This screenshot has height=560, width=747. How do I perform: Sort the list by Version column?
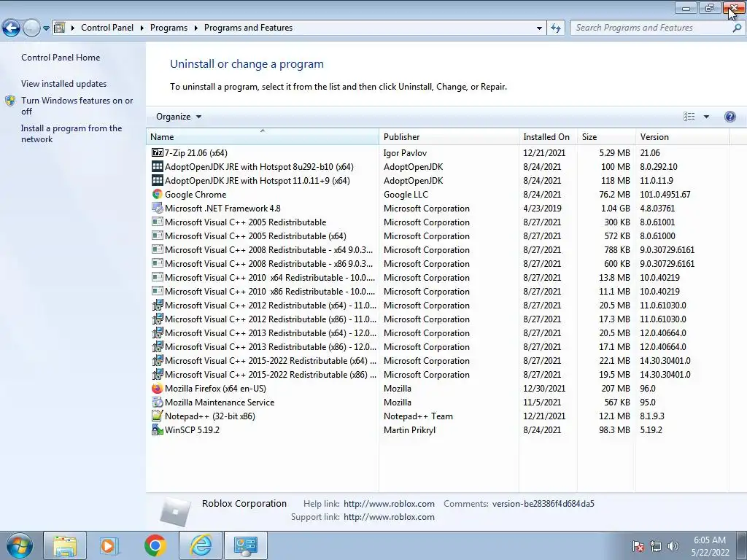[x=682, y=136]
